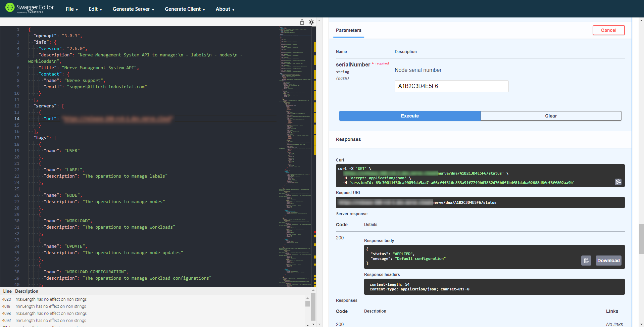
Task: Copy the curl command to clipboard
Action: pyautogui.click(x=618, y=182)
